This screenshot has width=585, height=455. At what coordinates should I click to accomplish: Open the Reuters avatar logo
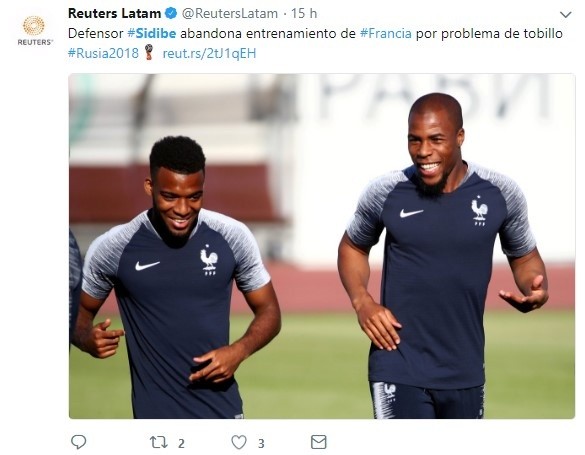point(34,30)
